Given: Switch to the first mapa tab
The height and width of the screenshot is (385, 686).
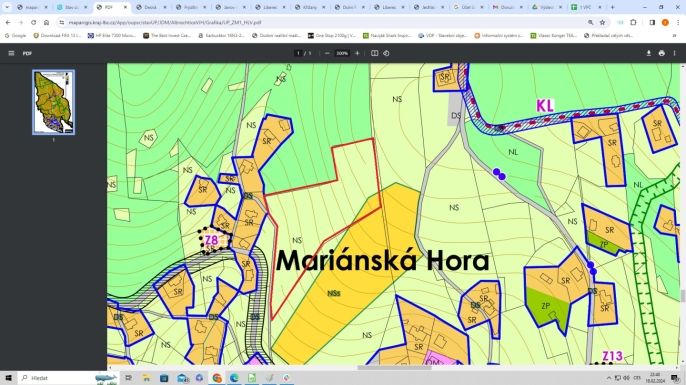Looking at the screenshot, I should (x=32, y=7).
